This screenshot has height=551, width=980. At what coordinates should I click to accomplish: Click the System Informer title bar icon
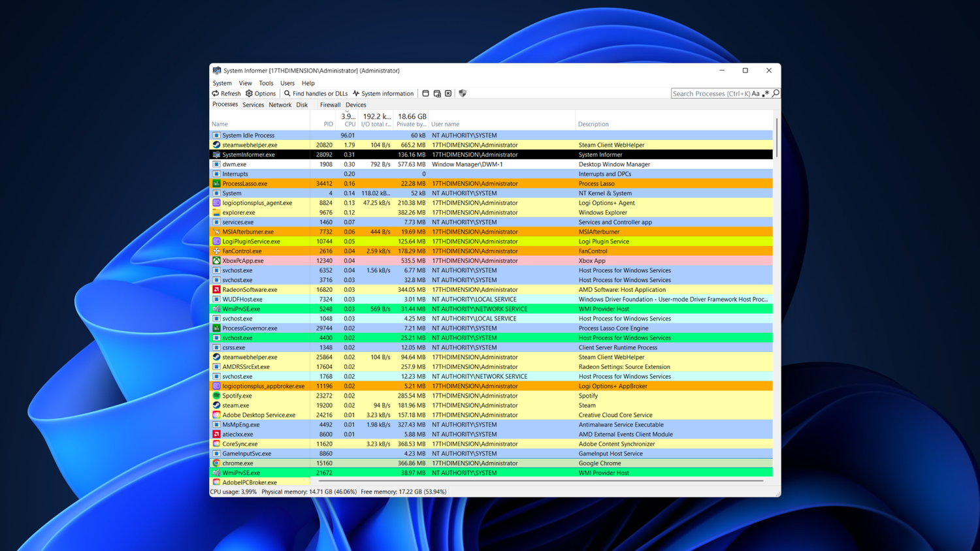[216, 71]
